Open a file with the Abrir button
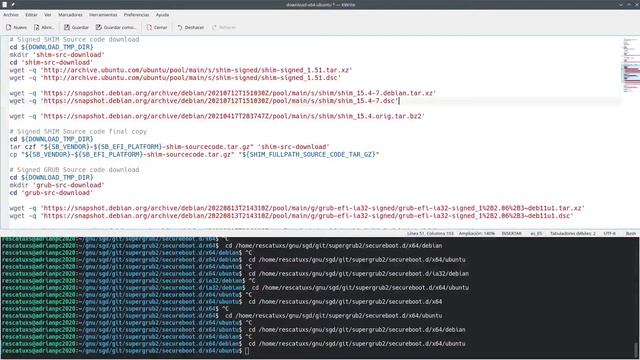This screenshot has height=360, width=640. 44,27
